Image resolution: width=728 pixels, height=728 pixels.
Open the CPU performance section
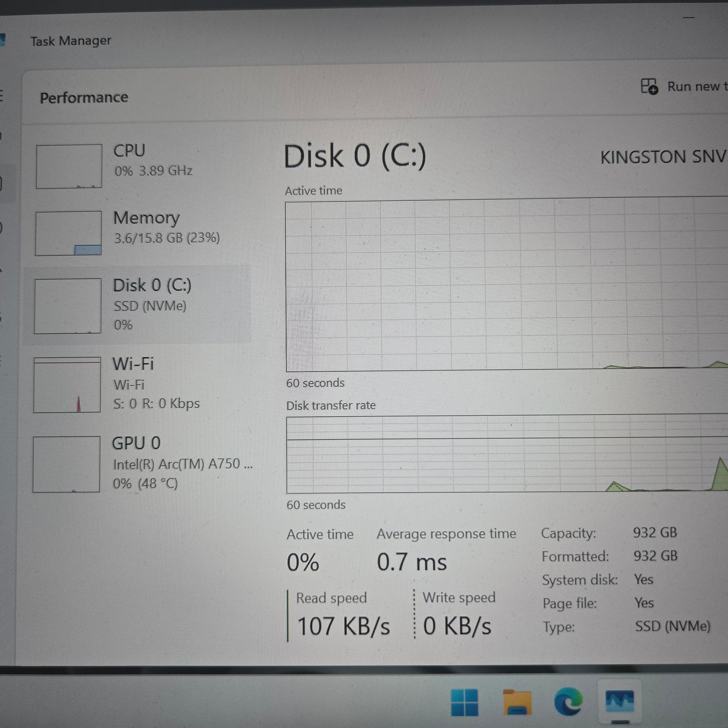(x=138, y=166)
